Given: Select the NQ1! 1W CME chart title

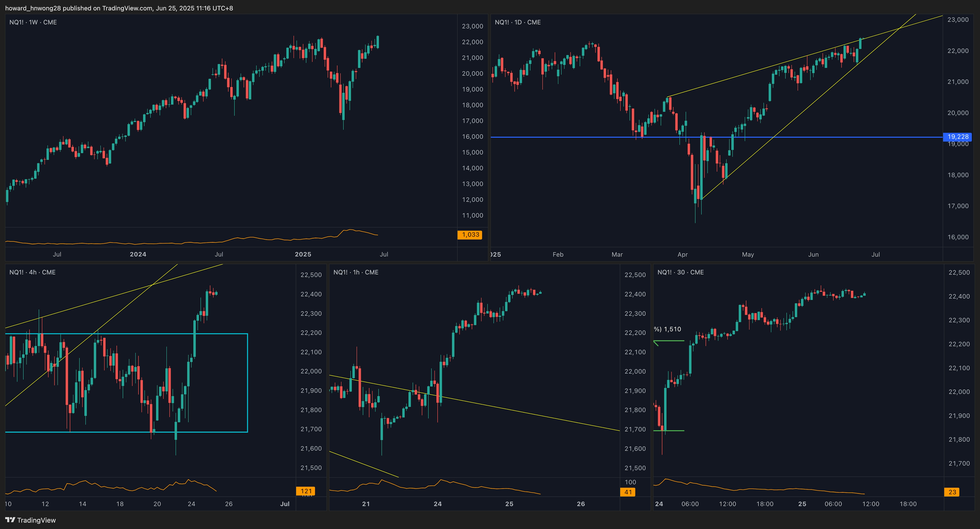Looking at the screenshot, I should pyautogui.click(x=33, y=22).
